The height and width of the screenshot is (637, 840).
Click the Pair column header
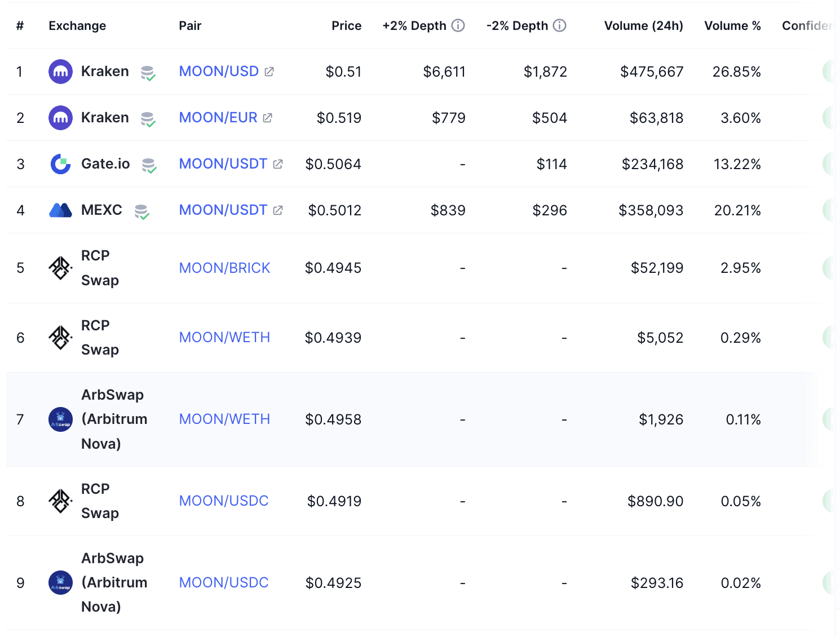[x=190, y=26]
